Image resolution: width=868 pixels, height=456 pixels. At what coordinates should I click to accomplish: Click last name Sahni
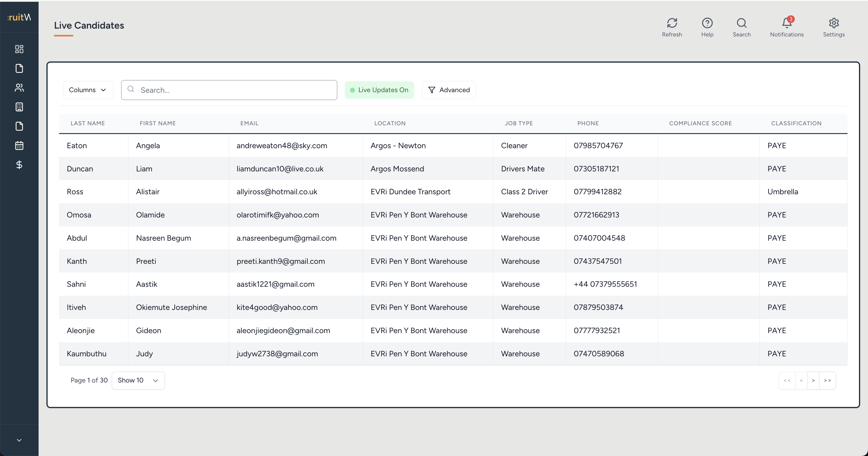coord(76,284)
